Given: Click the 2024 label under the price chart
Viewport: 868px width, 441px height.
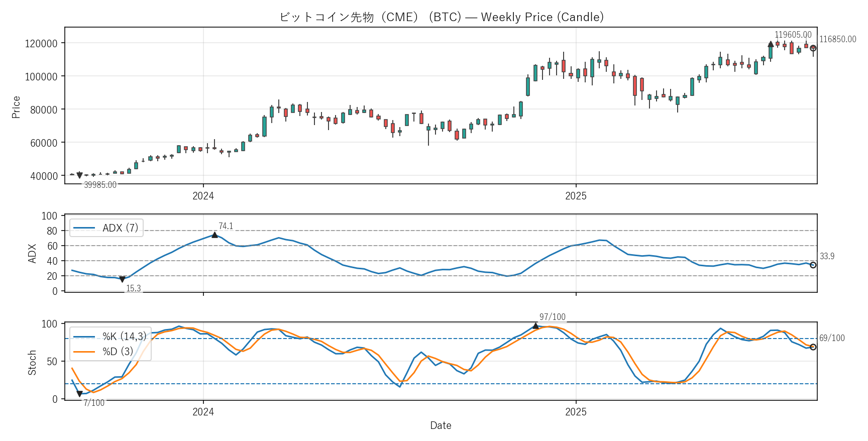Looking at the screenshot, I should pyautogui.click(x=203, y=196).
